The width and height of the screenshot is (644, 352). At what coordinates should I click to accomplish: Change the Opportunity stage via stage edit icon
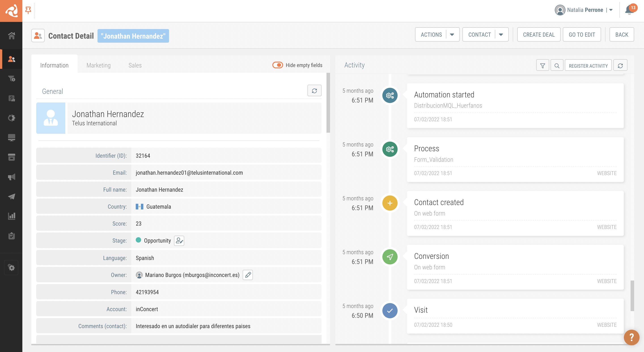[179, 241]
